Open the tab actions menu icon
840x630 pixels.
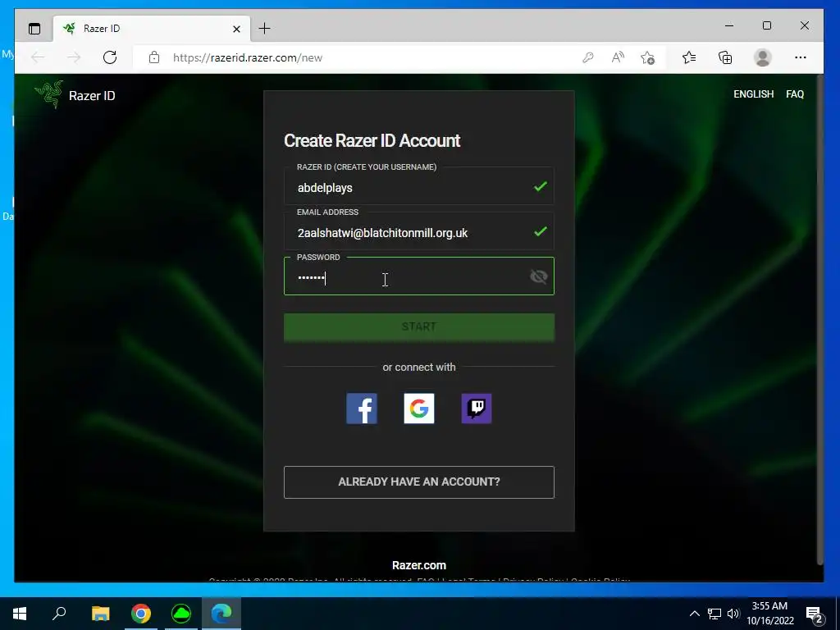point(34,29)
